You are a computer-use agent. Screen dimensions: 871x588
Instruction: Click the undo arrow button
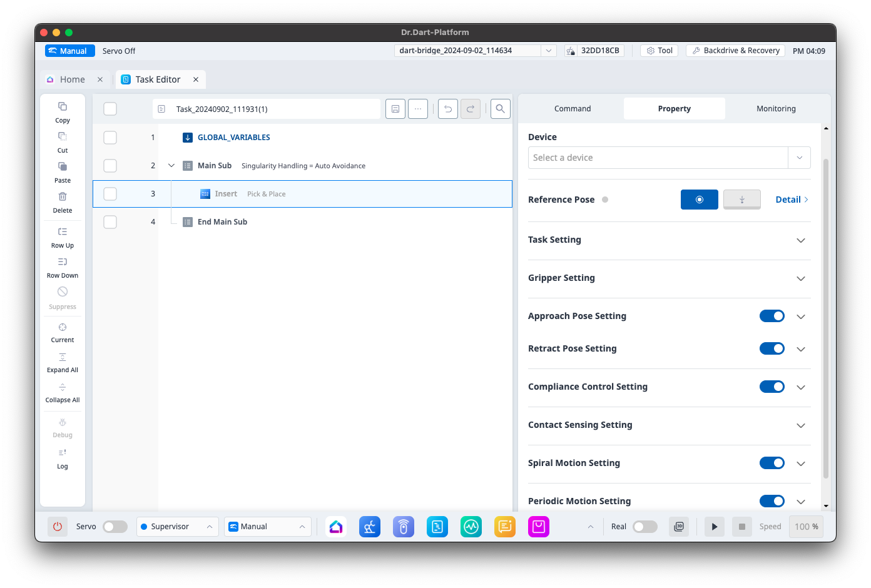click(448, 109)
